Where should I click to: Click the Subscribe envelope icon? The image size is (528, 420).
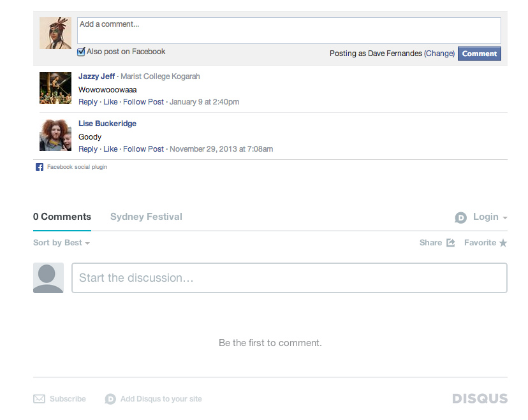[x=40, y=399]
